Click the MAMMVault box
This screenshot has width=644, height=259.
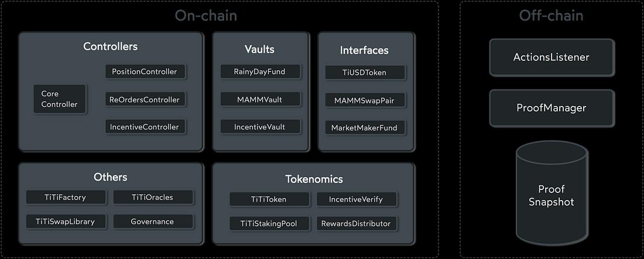coord(260,99)
